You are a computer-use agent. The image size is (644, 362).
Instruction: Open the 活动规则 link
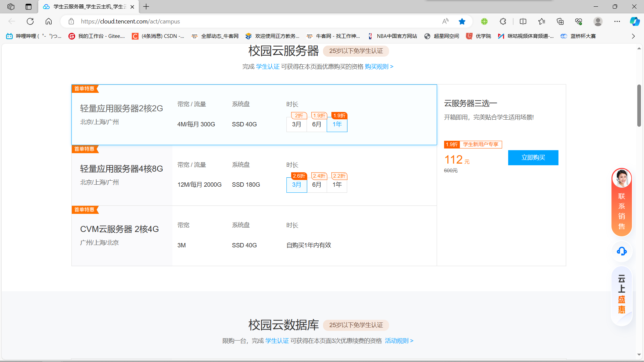pos(399,341)
